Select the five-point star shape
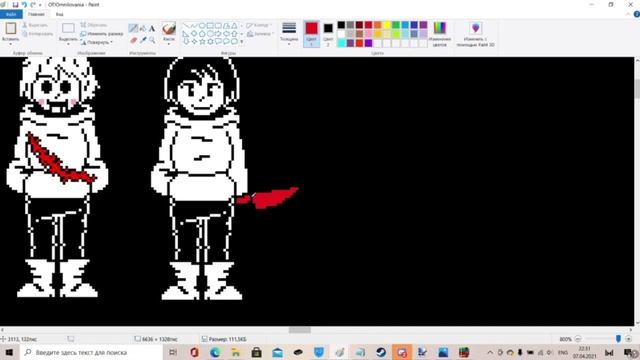 tap(202, 42)
